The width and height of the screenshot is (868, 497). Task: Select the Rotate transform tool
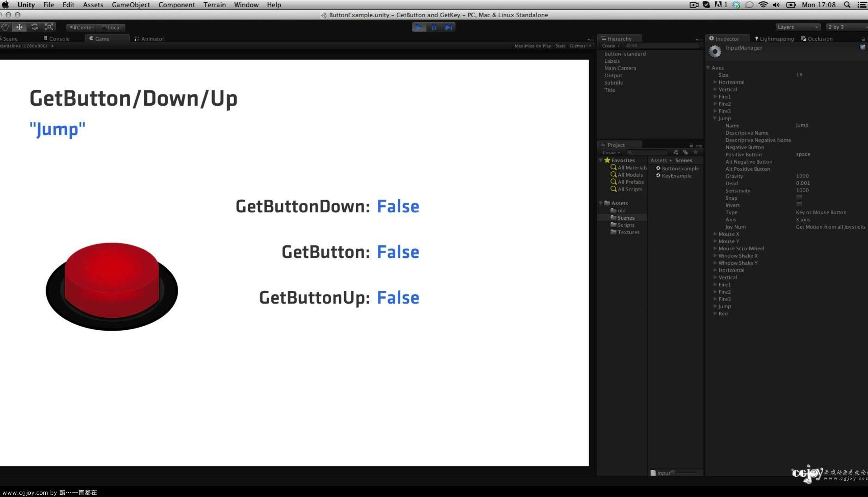pyautogui.click(x=34, y=27)
